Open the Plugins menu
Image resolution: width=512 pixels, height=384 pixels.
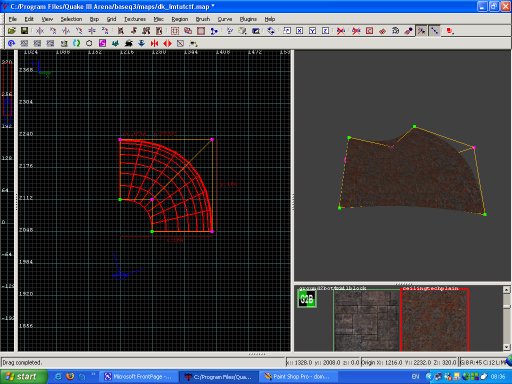click(248, 19)
